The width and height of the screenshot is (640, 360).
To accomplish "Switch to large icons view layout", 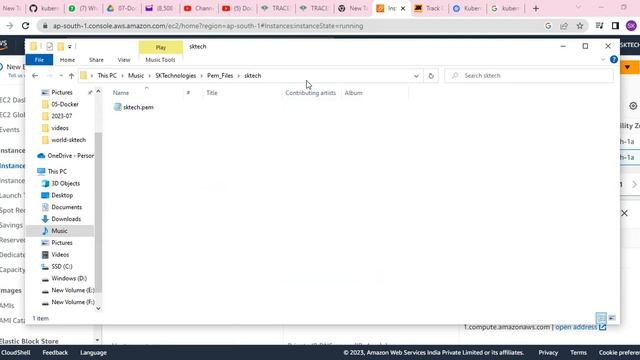I will tap(612, 318).
